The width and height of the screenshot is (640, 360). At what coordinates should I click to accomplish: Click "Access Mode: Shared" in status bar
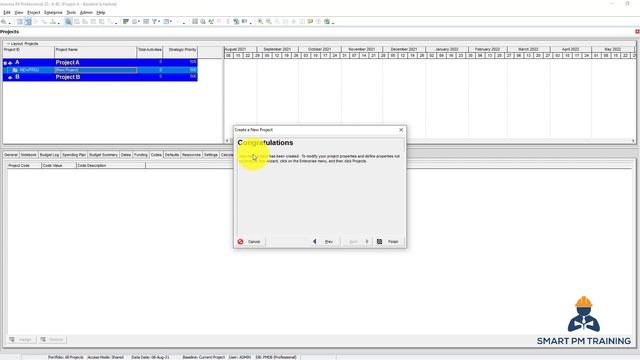[105, 357]
